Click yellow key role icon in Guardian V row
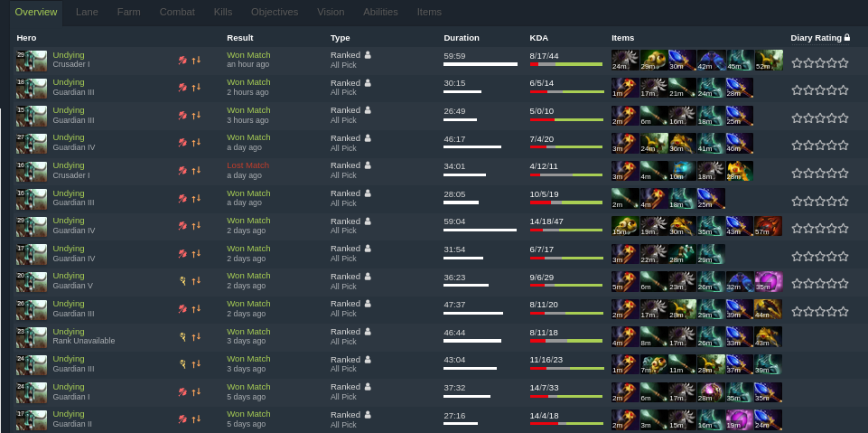The width and height of the screenshot is (868, 433). tap(182, 281)
